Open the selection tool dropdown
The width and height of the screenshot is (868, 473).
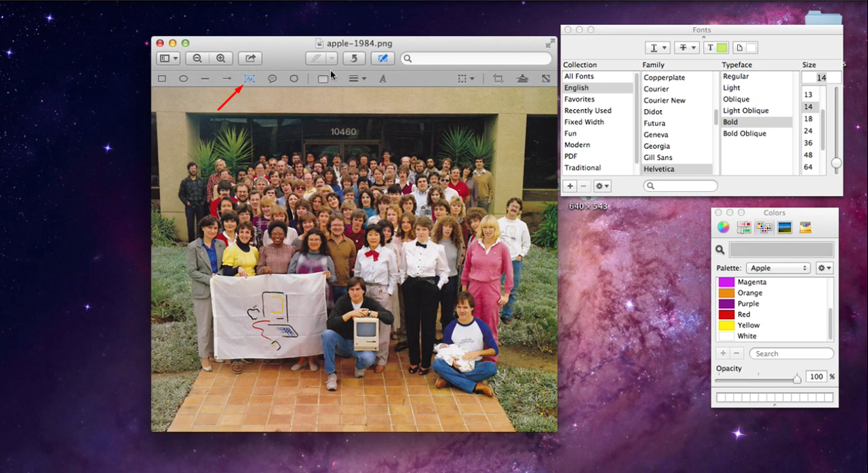click(x=466, y=79)
